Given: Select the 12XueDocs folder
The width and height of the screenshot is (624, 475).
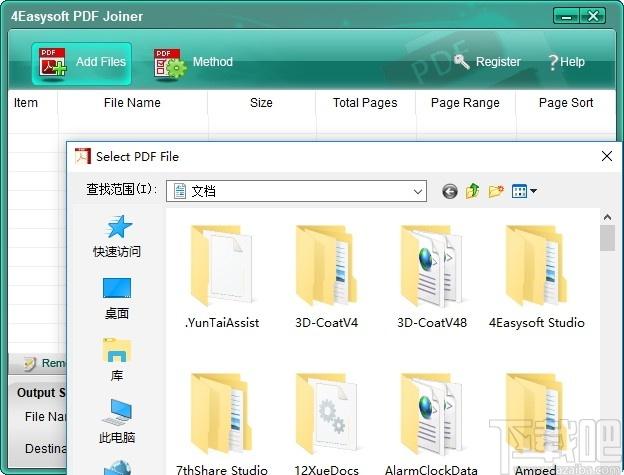Looking at the screenshot, I should point(326,424).
